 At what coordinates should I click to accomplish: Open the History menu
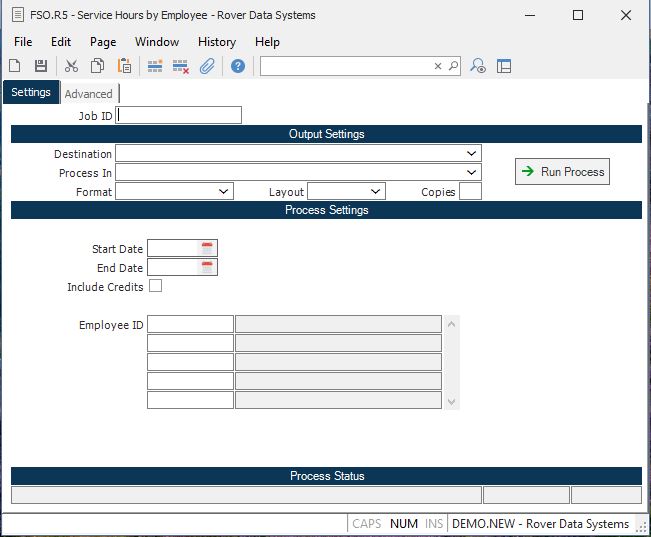216,42
